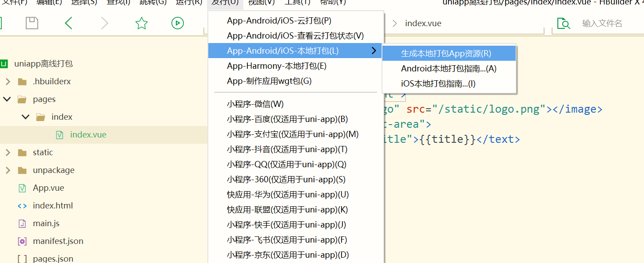Expand the static folder chevron
The height and width of the screenshot is (263, 644).
point(7,153)
